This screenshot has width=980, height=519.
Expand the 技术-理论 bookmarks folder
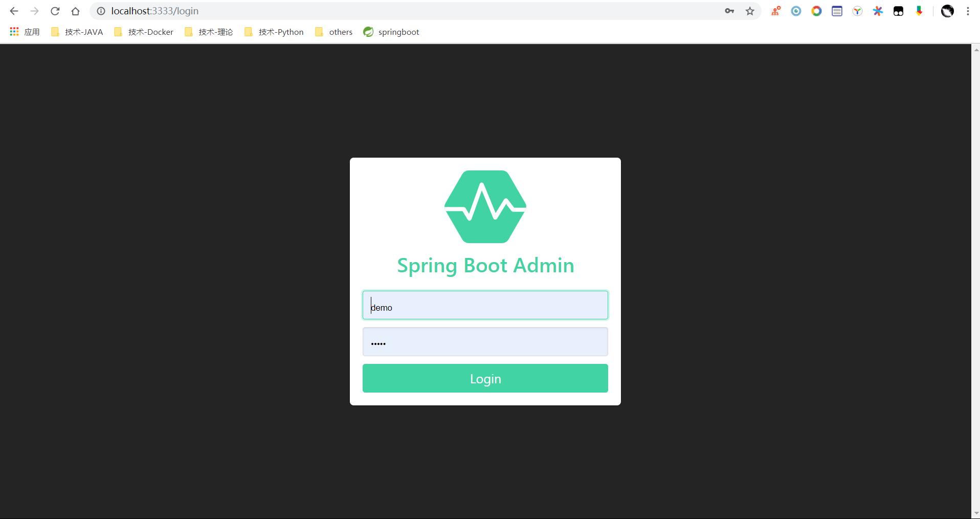[x=209, y=32]
